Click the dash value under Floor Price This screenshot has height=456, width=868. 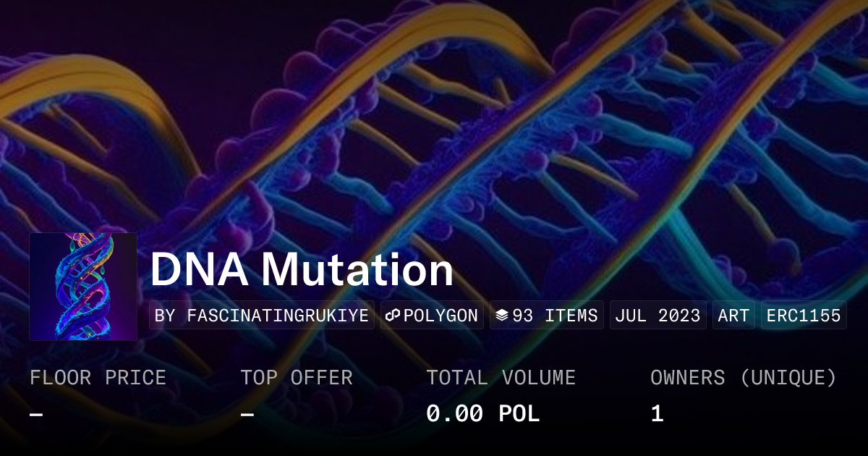tap(36, 414)
